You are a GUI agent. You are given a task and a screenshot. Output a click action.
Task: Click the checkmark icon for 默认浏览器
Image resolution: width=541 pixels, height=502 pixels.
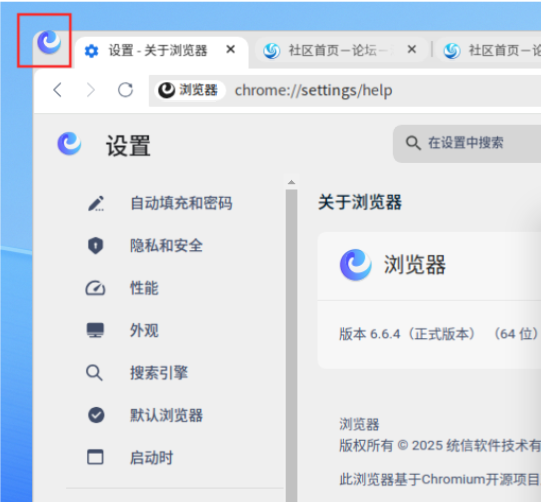(x=96, y=415)
